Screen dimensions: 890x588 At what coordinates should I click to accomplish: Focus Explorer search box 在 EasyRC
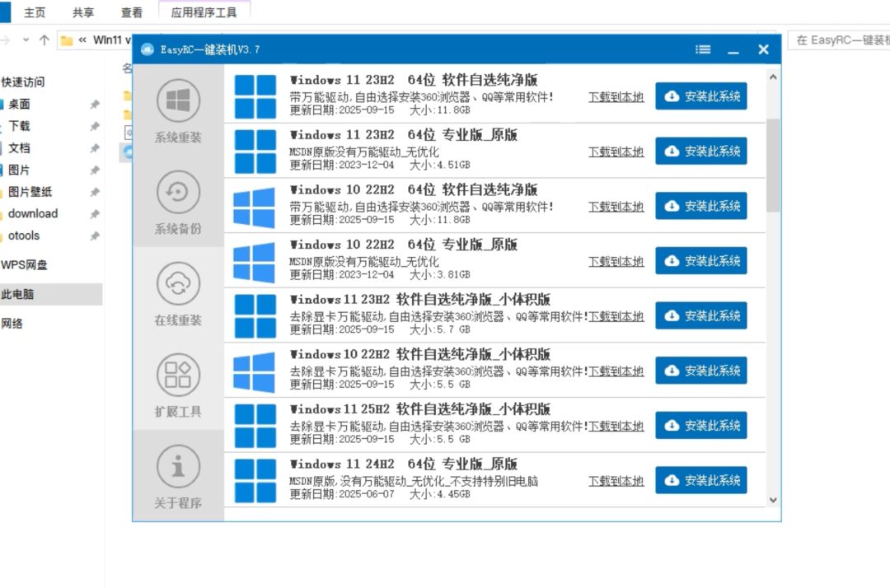[839, 40]
